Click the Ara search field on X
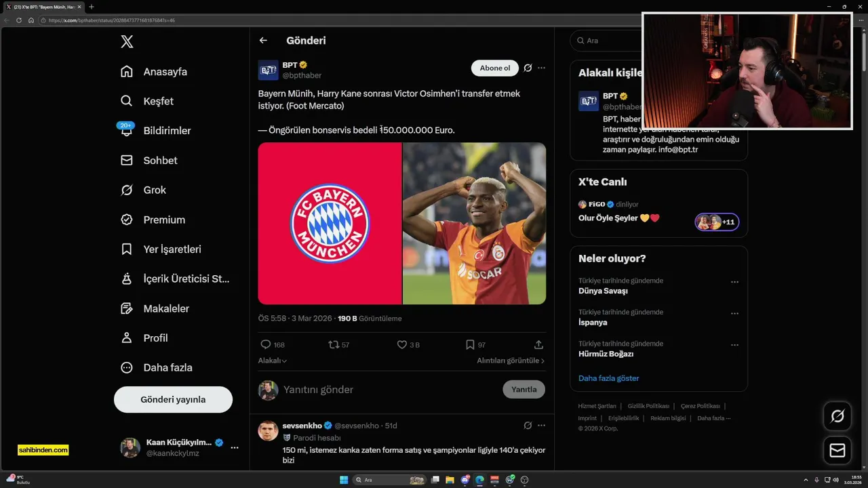The width and height of the screenshot is (868, 488). click(606, 41)
